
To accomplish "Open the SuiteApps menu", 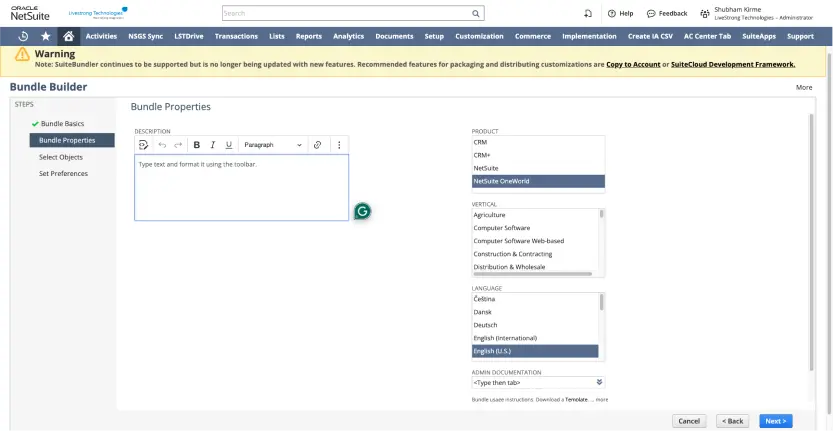I will [x=759, y=36].
